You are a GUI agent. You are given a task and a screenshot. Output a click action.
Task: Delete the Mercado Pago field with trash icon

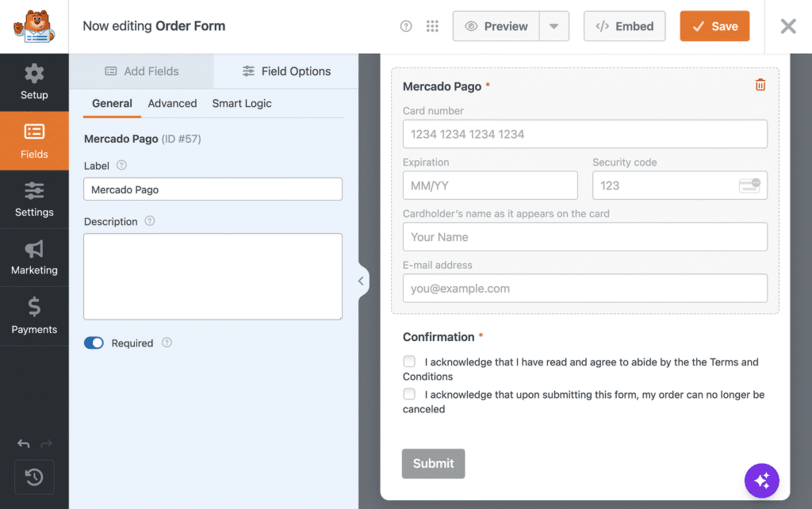click(x=760, y=85)
